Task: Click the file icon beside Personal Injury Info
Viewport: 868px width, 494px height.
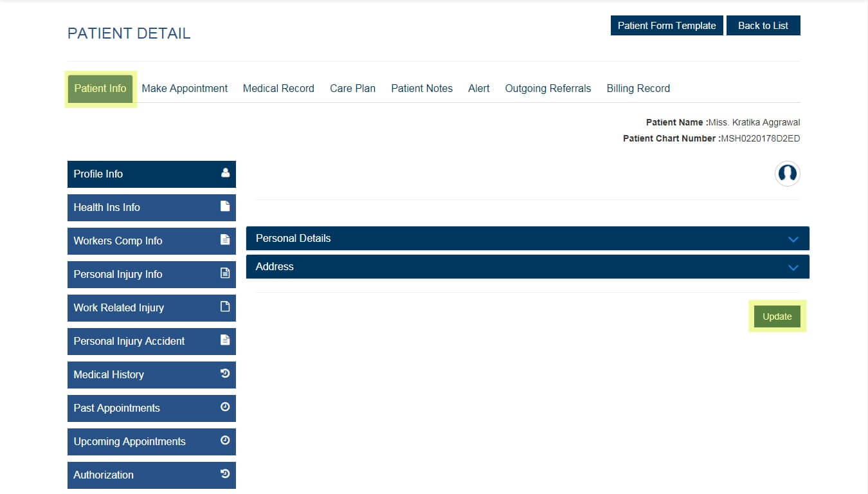Action: pyautogui.click(x=225, y=273)
